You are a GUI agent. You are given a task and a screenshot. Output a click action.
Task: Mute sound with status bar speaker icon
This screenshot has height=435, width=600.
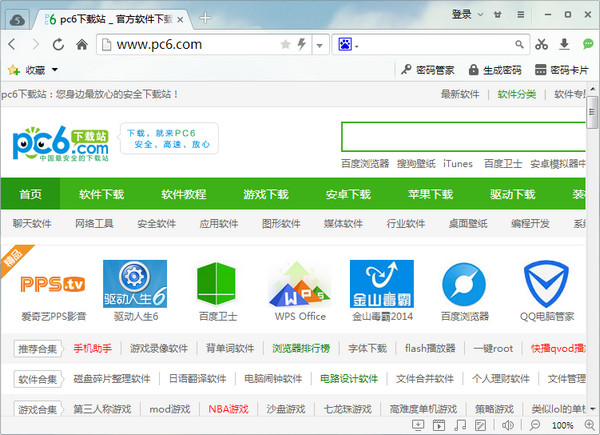508,425
